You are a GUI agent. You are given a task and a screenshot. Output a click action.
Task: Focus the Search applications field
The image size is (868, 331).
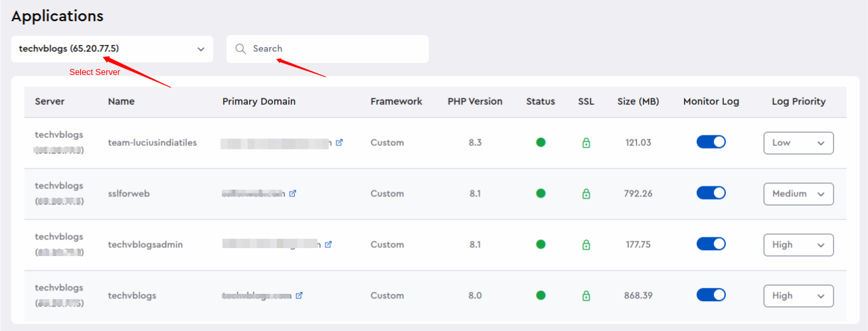[x=327, y=49]
